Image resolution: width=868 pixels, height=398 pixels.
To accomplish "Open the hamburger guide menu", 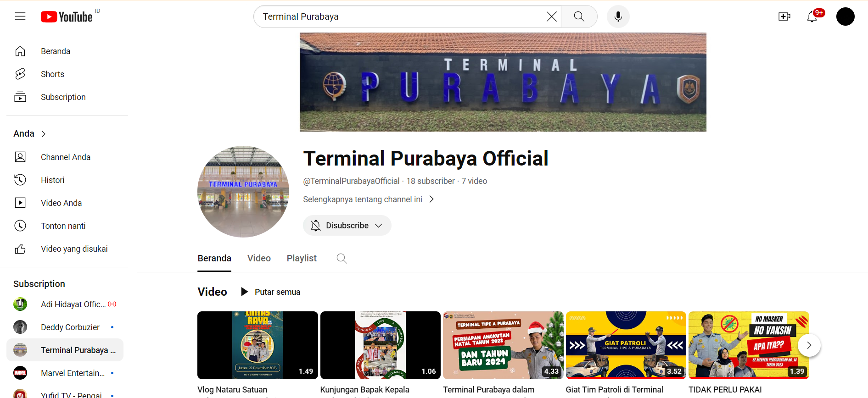I will pos(20,17).
